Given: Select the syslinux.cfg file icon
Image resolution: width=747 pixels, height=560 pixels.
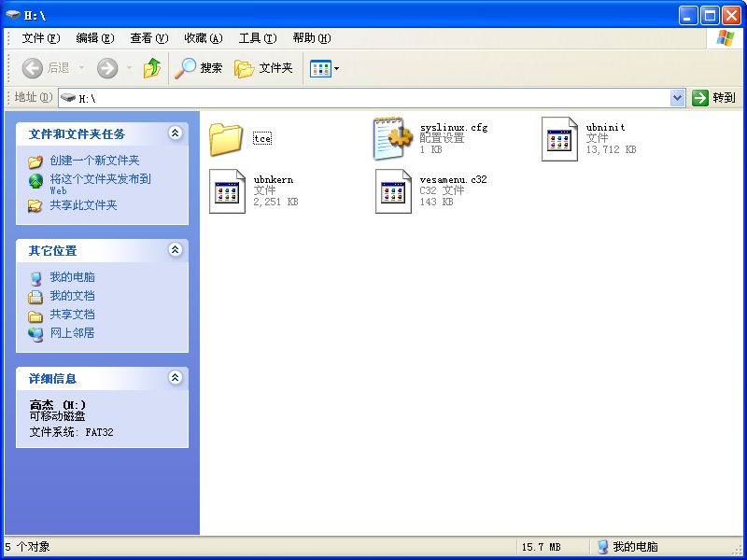Looking at the screenshot, I should (393, 138).
